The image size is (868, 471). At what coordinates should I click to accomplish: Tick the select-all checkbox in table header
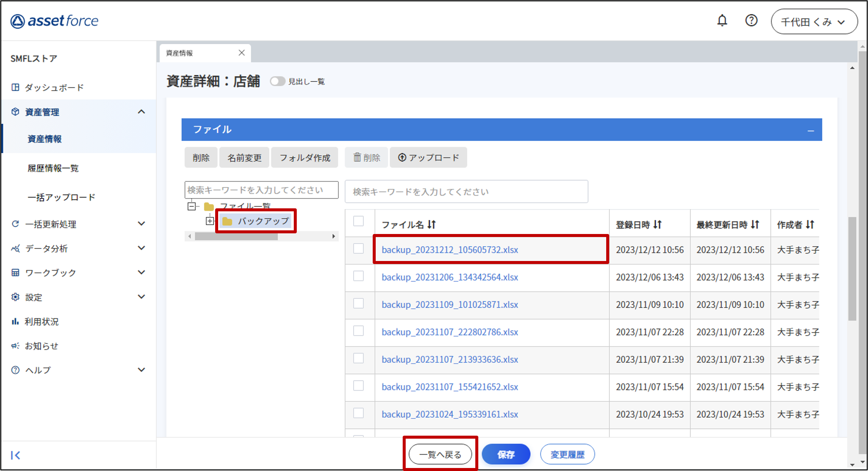tap(358, 221)
